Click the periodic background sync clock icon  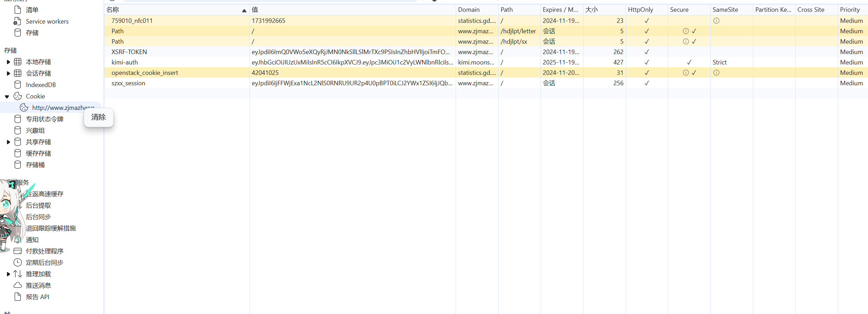click(x=18, y=263)
